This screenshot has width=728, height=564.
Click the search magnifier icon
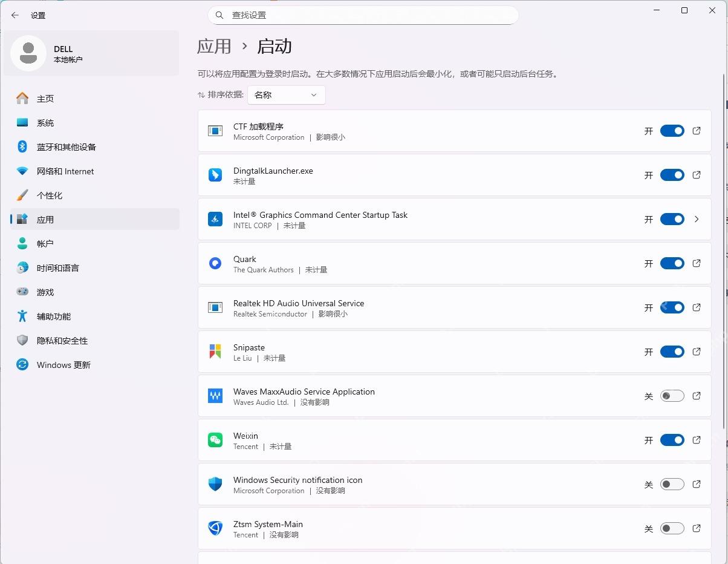[219, 15]
